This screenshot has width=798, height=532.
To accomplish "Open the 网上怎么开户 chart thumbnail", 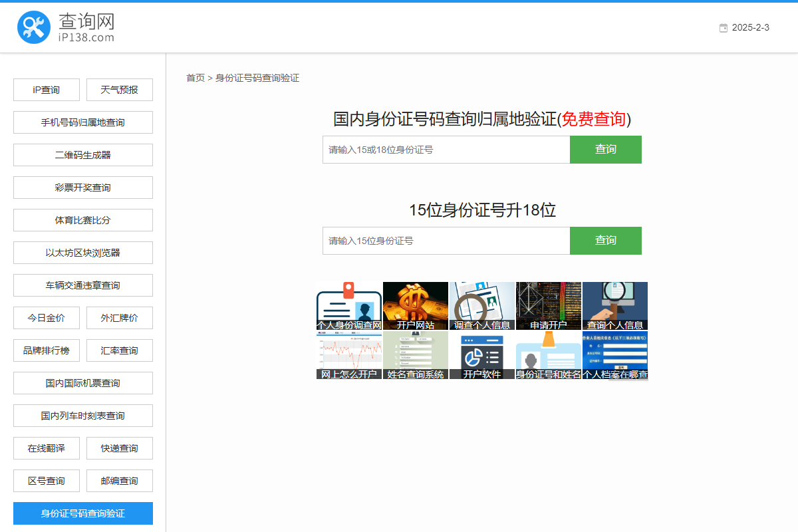I will coord(349,355).
